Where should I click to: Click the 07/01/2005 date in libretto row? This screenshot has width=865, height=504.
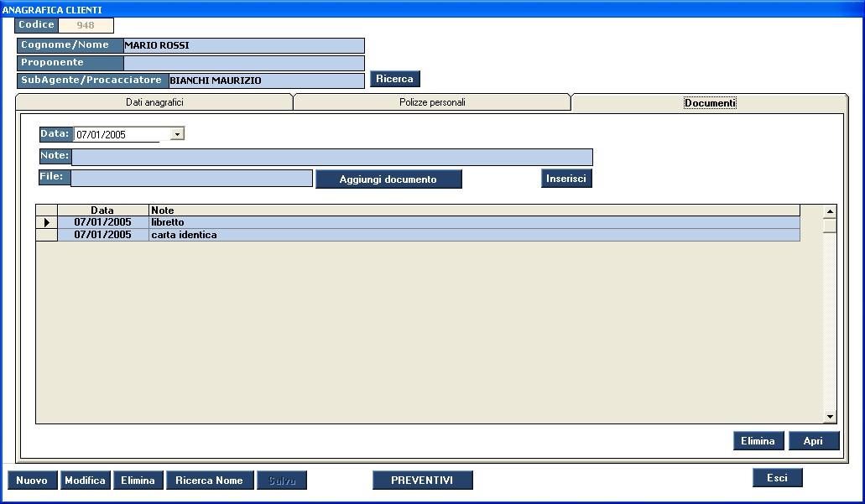tap(103, 222)
